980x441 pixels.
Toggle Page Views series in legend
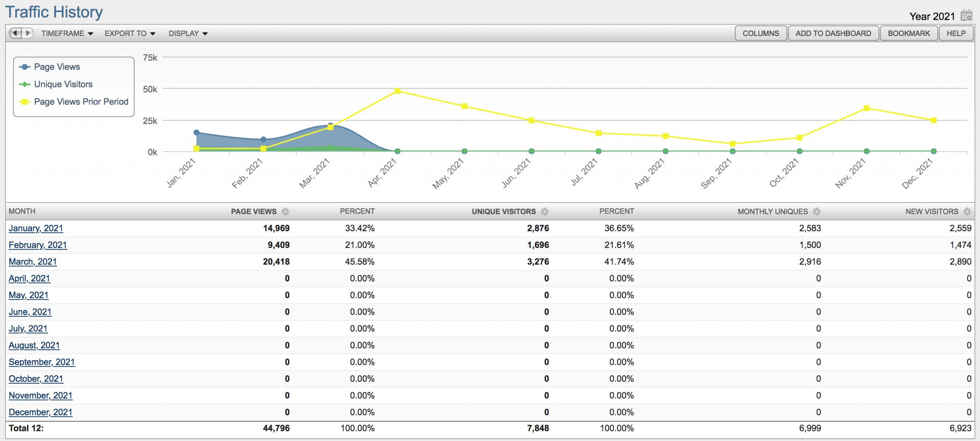coord(50,67)
